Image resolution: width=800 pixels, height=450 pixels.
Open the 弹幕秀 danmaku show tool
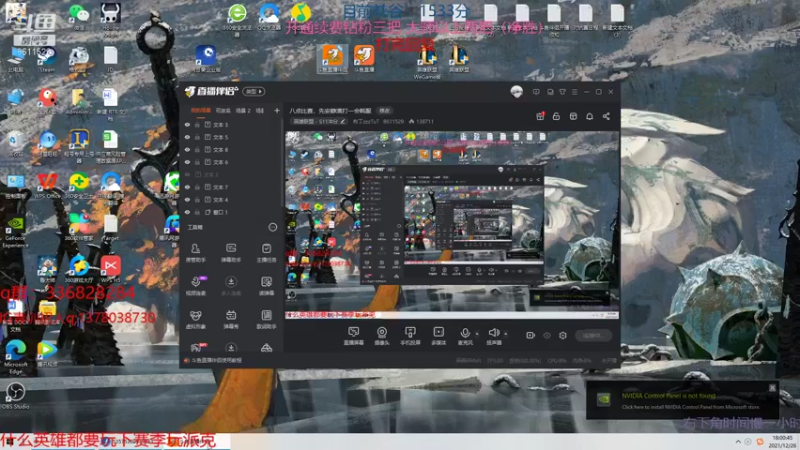click(x=231, y=319)
